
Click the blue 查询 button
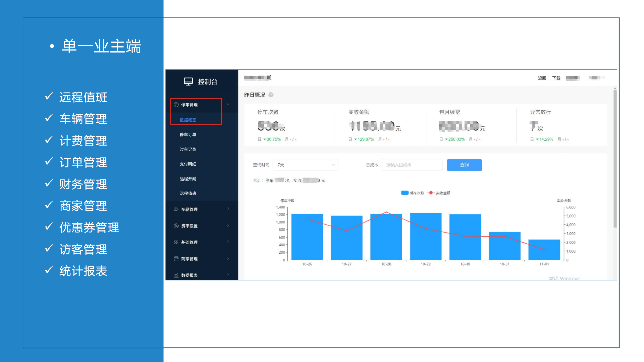coord(464,165)
